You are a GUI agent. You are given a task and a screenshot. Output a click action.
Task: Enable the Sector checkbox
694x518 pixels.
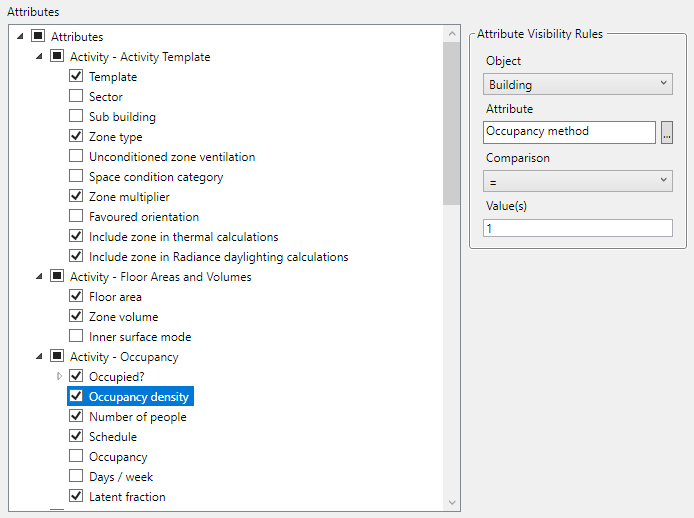pyautogui.click(x=76, y=97)
